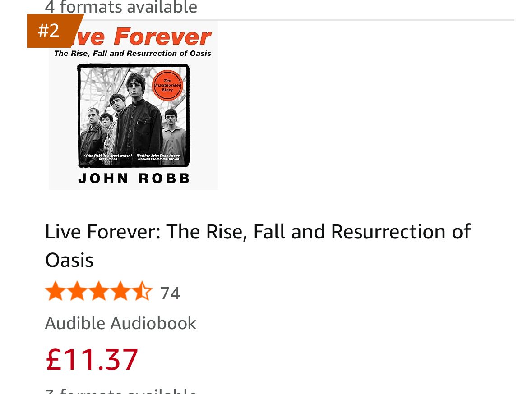Click the half-filled fifth rating star
Viewport: 532px width, 394px height.
(142, 291)
